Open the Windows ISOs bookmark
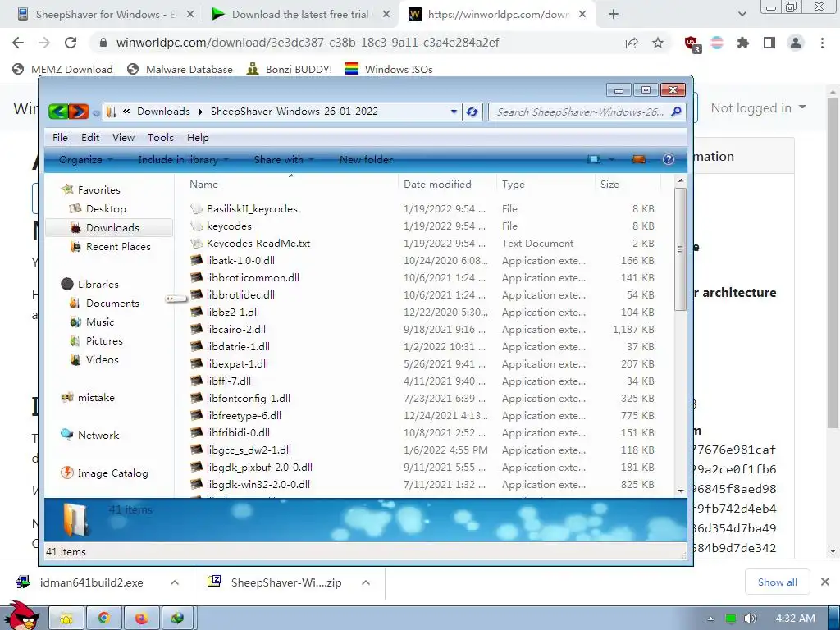The image size is (840, 630). pos(389,69)
